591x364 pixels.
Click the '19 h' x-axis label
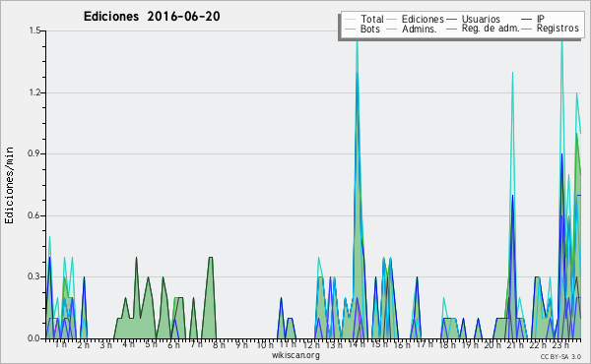click(470, 344)
